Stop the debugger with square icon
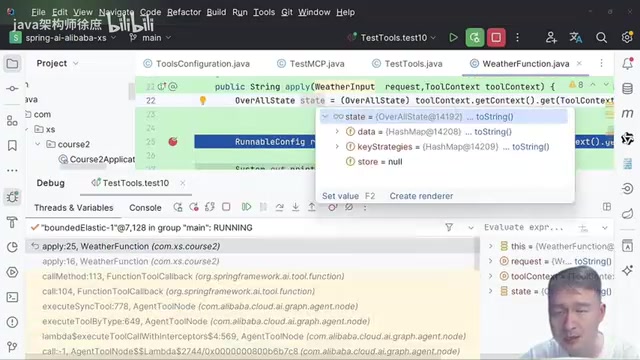The image size is (640, 360). [x=226, y=207]
